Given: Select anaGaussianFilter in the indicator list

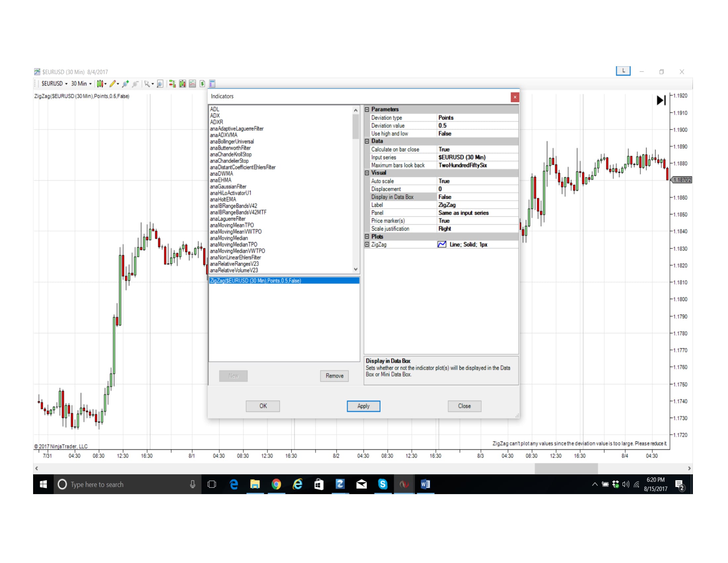Looking at the screenshot, I should pyautogui.click(x=228, y=187).
